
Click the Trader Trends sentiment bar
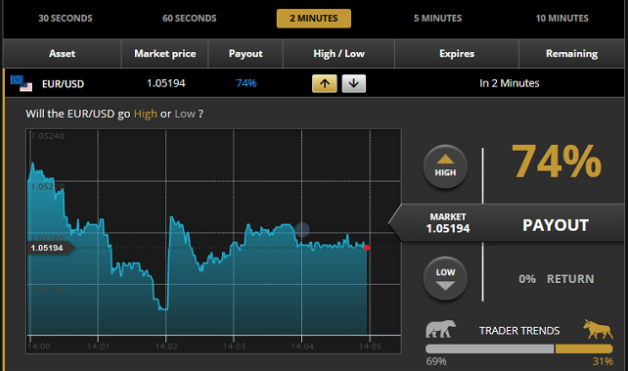pyautogui.click(x=519, y=349)
